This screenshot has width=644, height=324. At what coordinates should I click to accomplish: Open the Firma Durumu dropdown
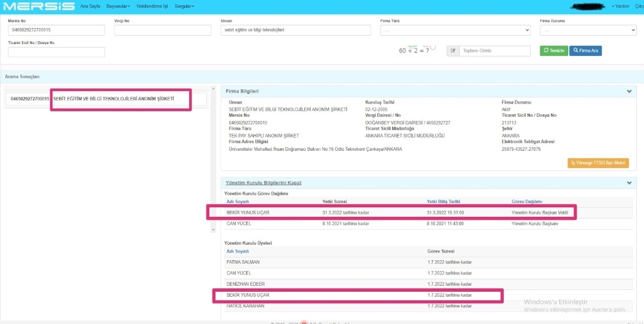[x=588, y=30]
